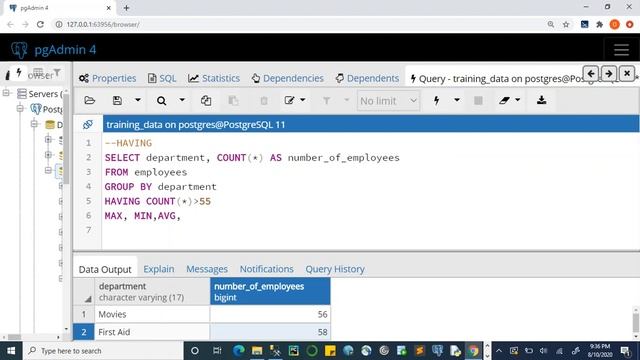Open the filter options dropdown arrow
This screenshot has height=360, width=640.
pyautogui.click(x=347, y=100)
